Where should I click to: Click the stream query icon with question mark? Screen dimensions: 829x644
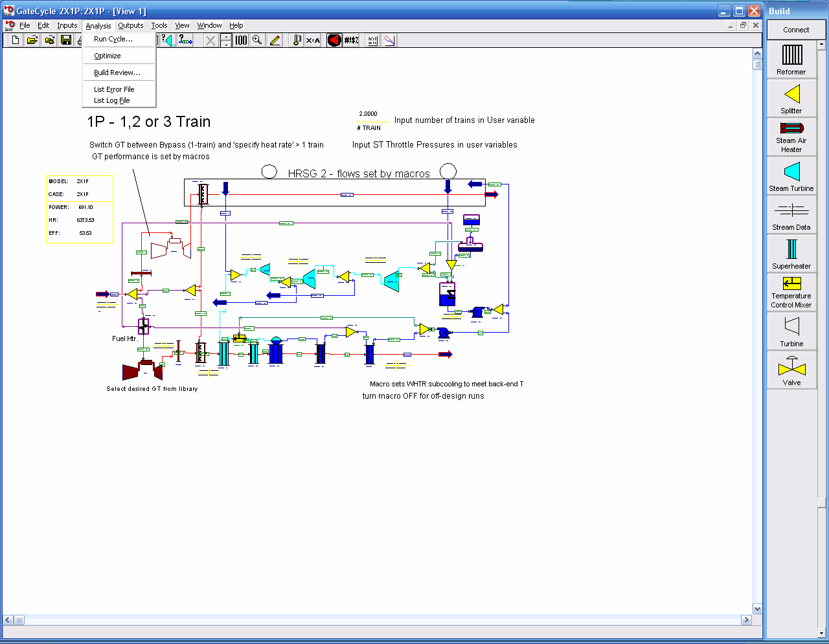185,40
